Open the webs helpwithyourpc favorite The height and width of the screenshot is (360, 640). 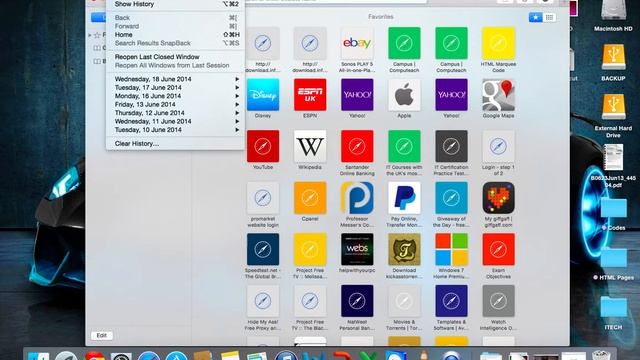coord(357,249)
